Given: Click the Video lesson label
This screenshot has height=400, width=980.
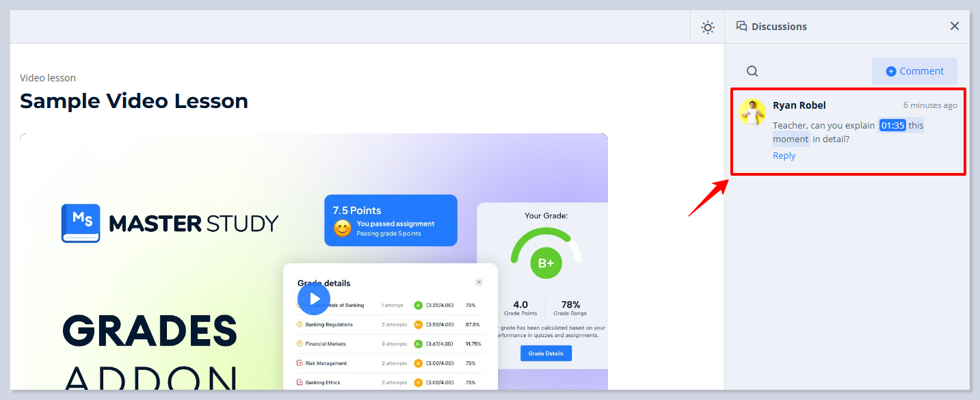Looking at the screenshot, I should tap(48, 78).
